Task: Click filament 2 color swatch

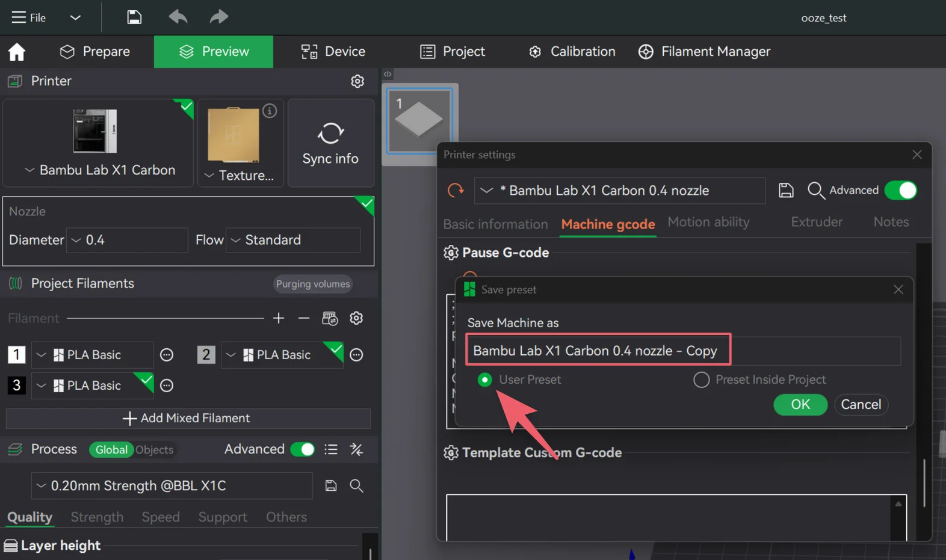Action: (x=206, y=355)
